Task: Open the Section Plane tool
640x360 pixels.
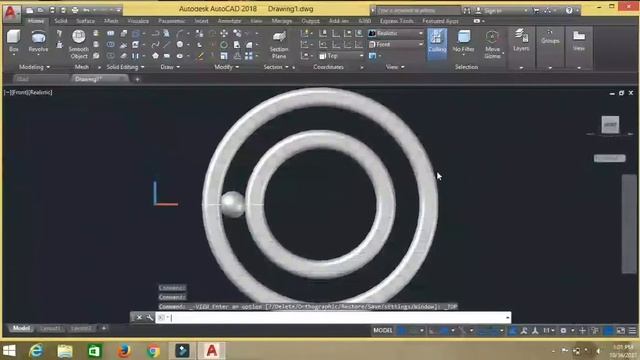Action: click(279, 44)
